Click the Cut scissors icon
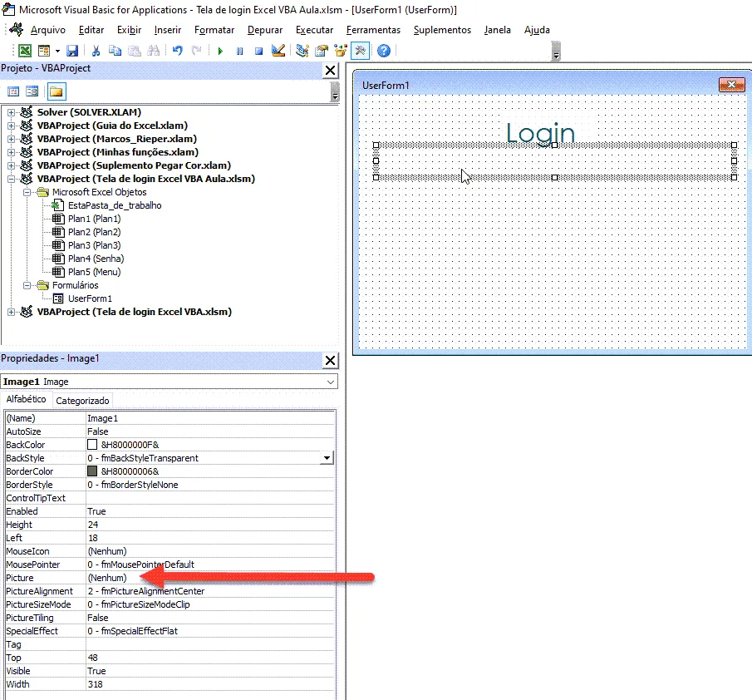Viewport: 752px width, 700px height. point(96,51)
